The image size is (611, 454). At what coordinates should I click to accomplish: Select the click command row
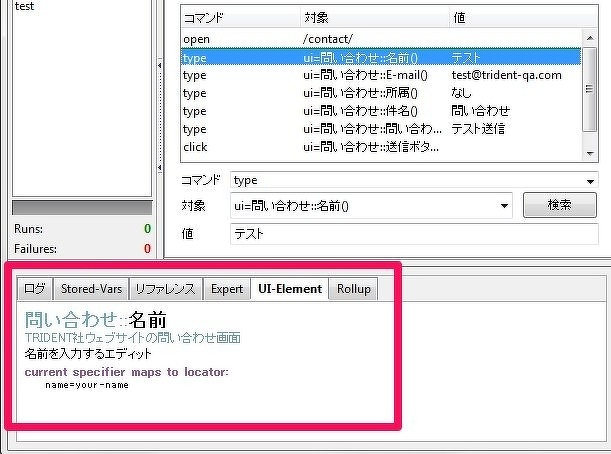click(380, 147)
